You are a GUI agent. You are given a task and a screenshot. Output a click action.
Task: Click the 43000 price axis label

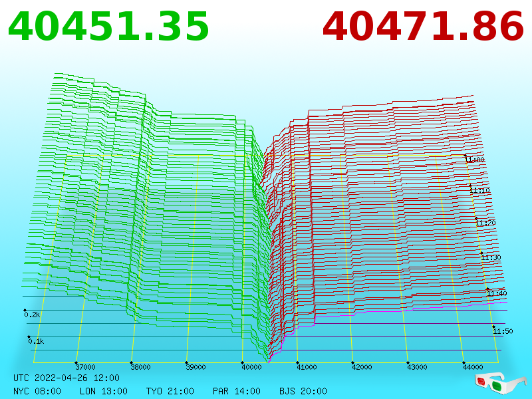[x=418, y=367]
